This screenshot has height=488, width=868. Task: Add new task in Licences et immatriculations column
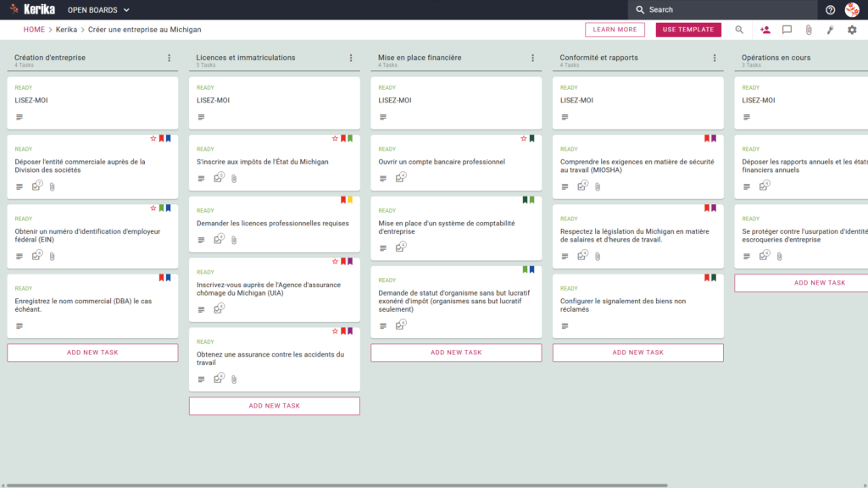point(274,406)
